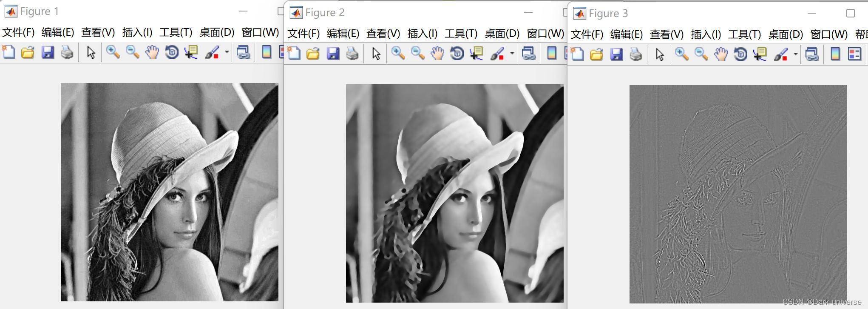Activate the Zoom In tool in Figure 2
The image size is (868, 309).
pos(398,54)
